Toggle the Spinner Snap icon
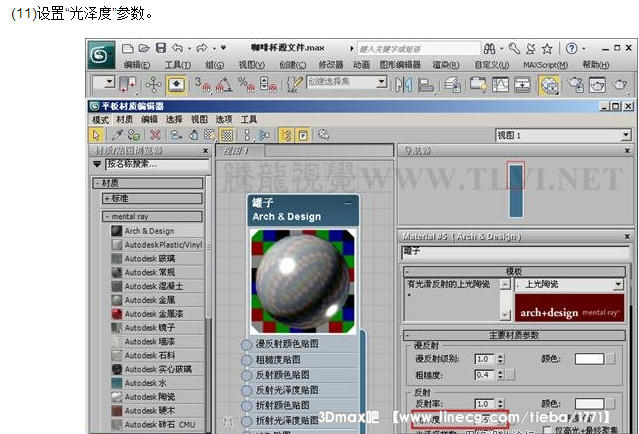Viewport: 639px width, 434px height. (x=268, y=84)
